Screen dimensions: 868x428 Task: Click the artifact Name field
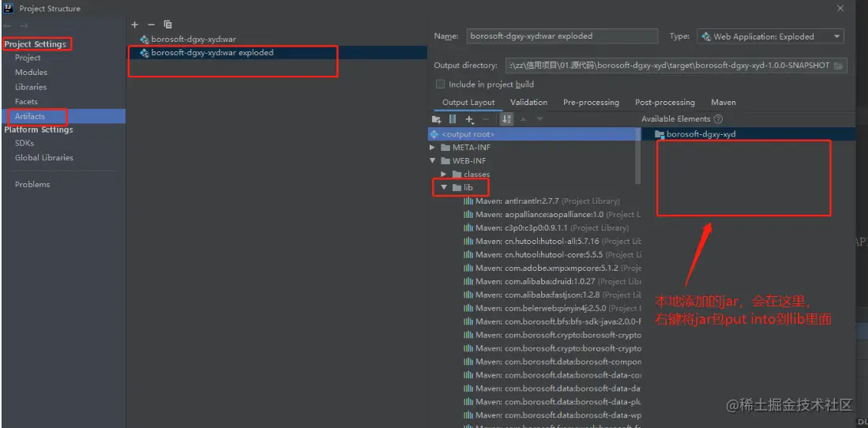pyautogui.click(x=562, y=36)
